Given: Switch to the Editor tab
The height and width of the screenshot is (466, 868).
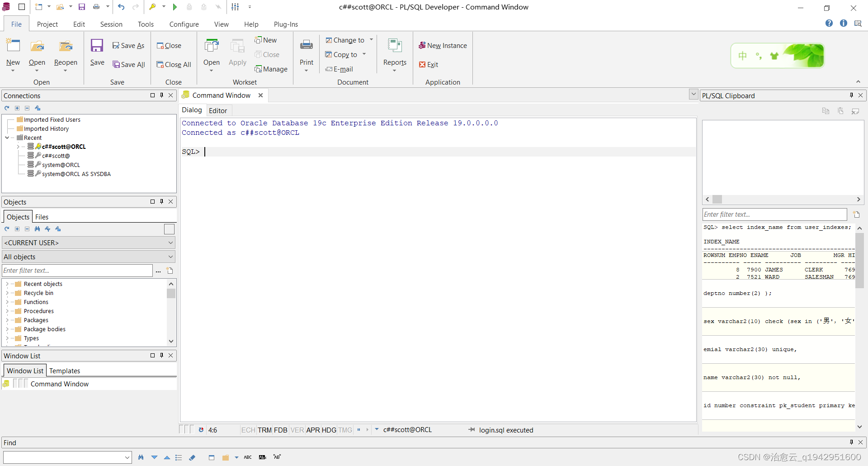Looking at the screenshot, I should 218,110.
